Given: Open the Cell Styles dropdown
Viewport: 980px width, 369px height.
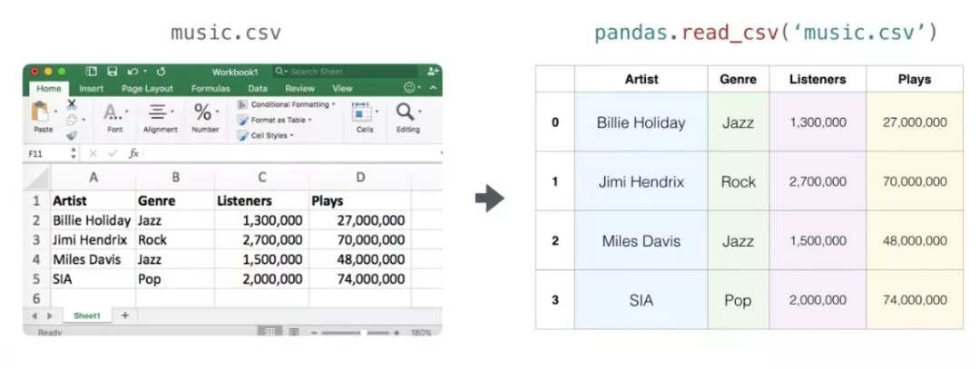Looking at the screenshot, I should click(x=269, y=135).
